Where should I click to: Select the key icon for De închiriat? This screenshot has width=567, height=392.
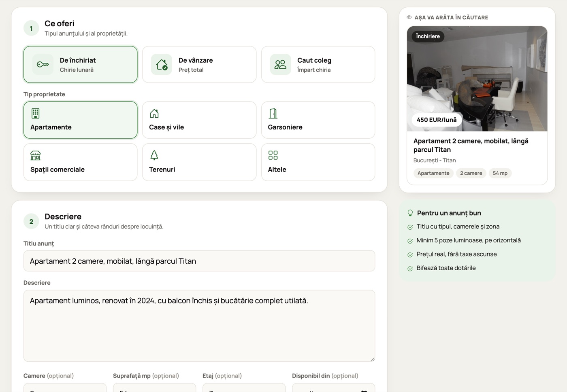43,64
